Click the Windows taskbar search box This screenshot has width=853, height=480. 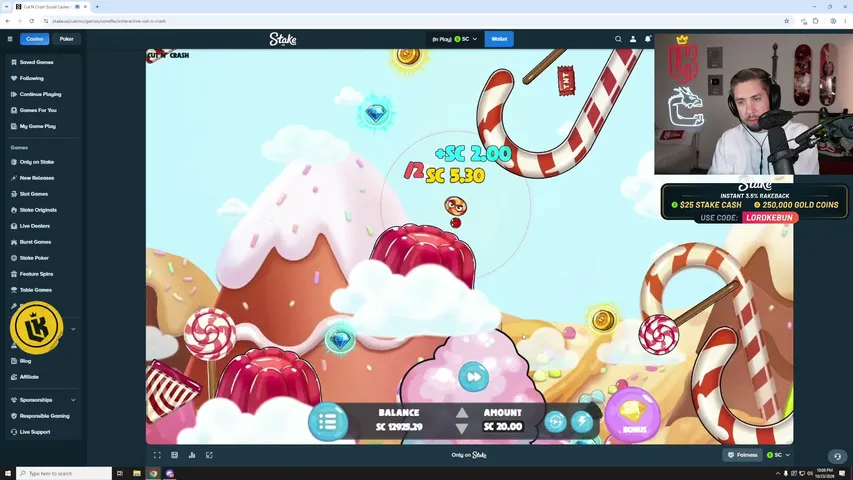64,473
